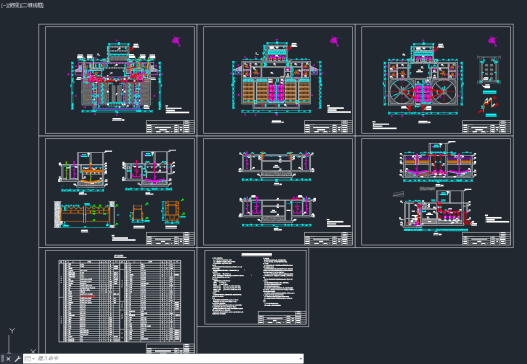Select the title block of the top-left sheet
Image resolution: width=527 pixels, height=364 pixels.
pyautogui.click(x=170, y=127)
